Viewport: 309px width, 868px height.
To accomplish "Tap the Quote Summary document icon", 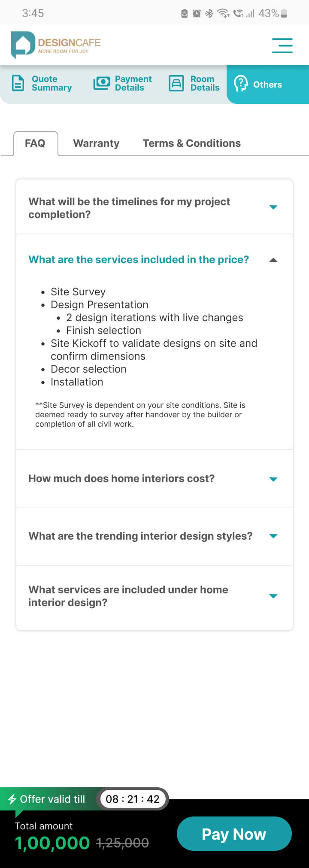I will [x=18, y=83].
